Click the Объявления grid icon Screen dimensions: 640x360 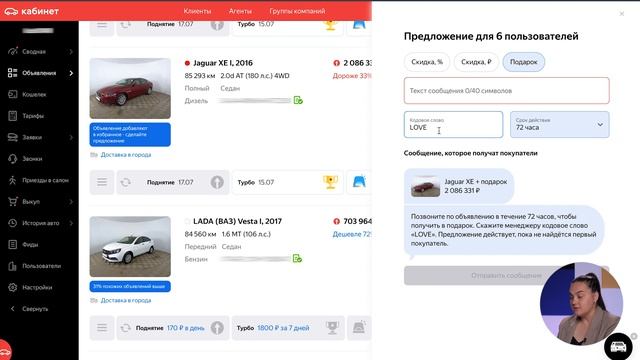[x=13, y=73]
